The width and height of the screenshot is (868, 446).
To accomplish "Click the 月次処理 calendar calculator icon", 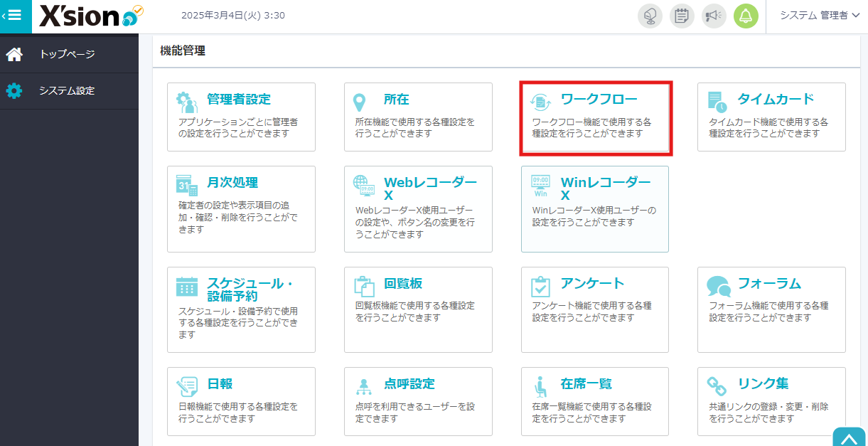I will click(187, 186).
